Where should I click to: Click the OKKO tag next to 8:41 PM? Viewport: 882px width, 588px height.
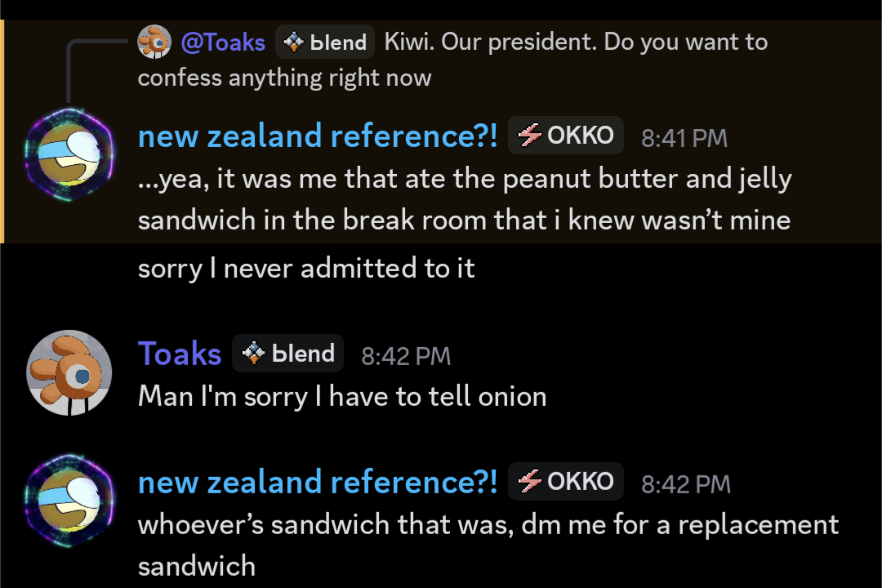click(566, 136)
